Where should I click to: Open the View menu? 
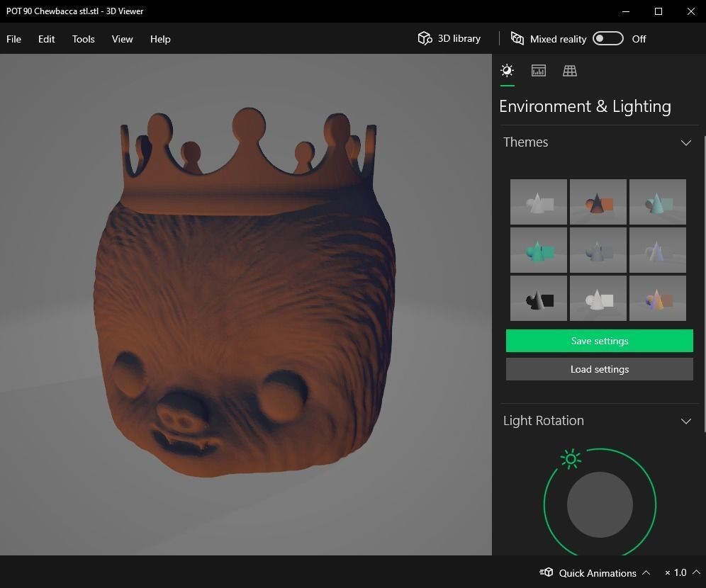point(122,39)
